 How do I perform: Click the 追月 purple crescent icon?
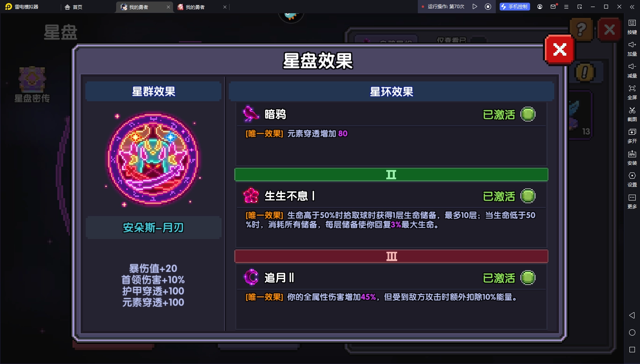click(x=251, y=278)
